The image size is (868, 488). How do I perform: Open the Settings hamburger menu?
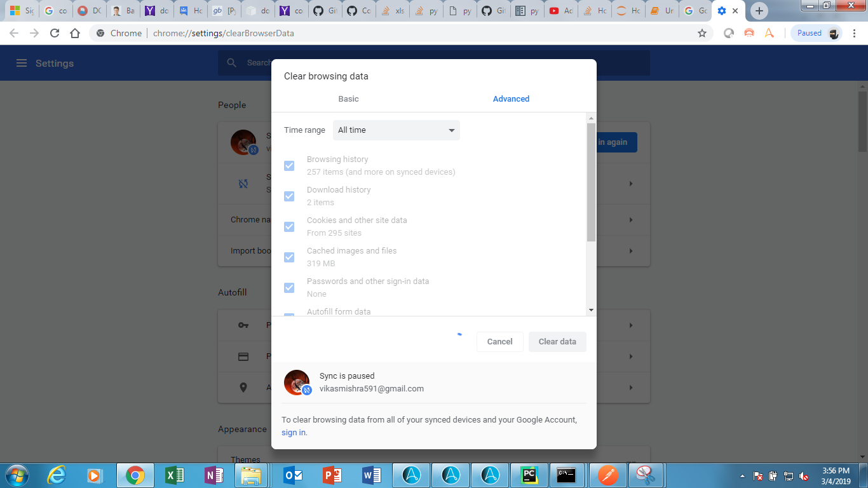tap(22, 63)
